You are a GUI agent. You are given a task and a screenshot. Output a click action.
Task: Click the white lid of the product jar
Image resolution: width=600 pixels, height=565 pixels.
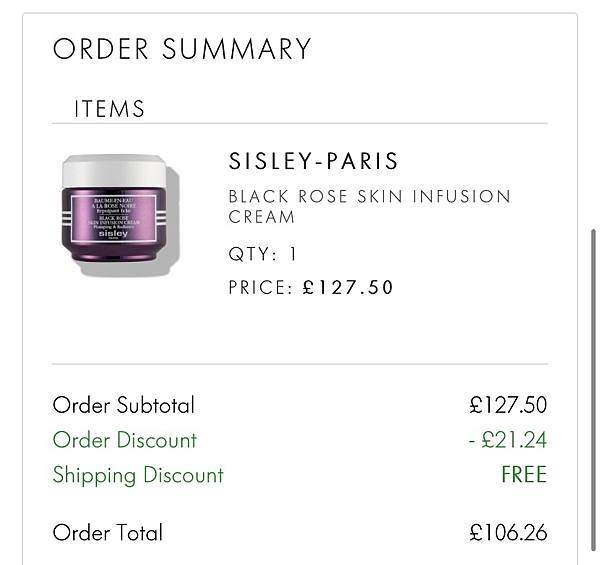tap(114, 170)
